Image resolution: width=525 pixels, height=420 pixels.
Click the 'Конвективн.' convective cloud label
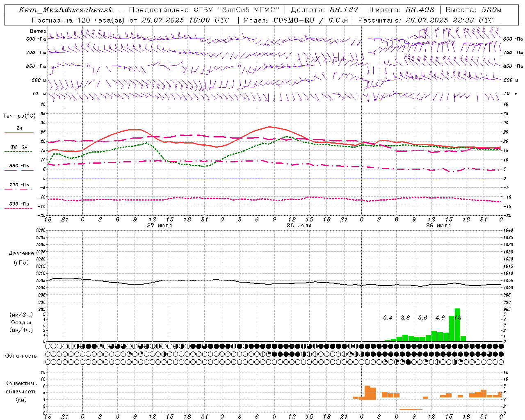(21, 383)
